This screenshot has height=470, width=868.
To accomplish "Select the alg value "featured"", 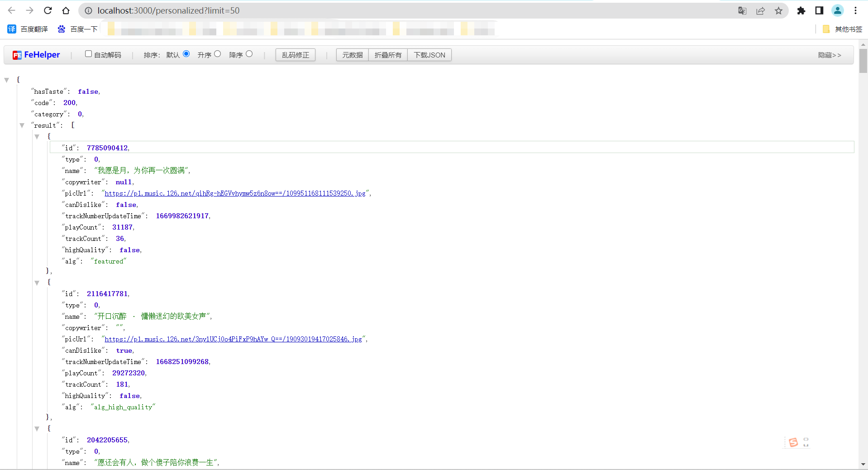I will (109, 261).
